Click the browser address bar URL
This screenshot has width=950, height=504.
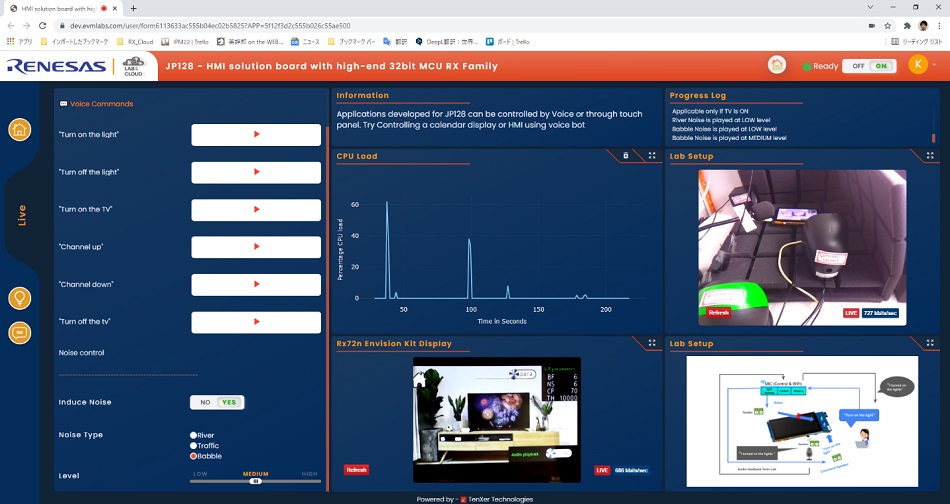(x=210, y=25)
